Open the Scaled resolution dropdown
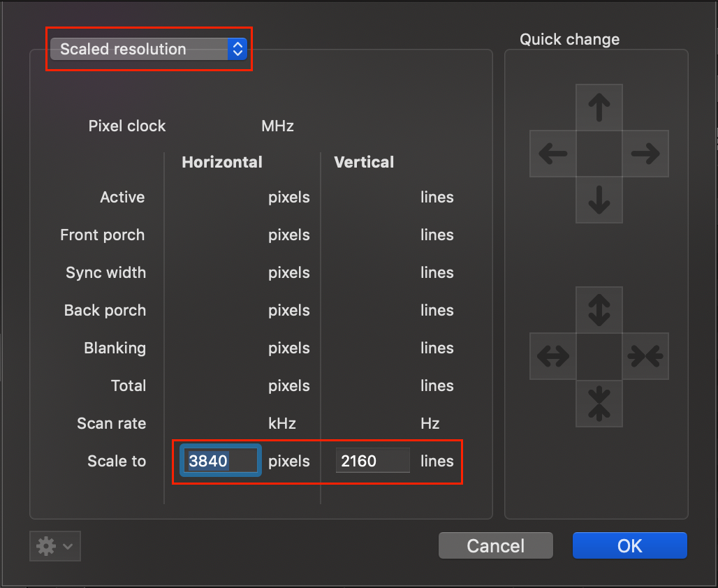This screenshot has height=588, width=718. [x=149, y=49]
